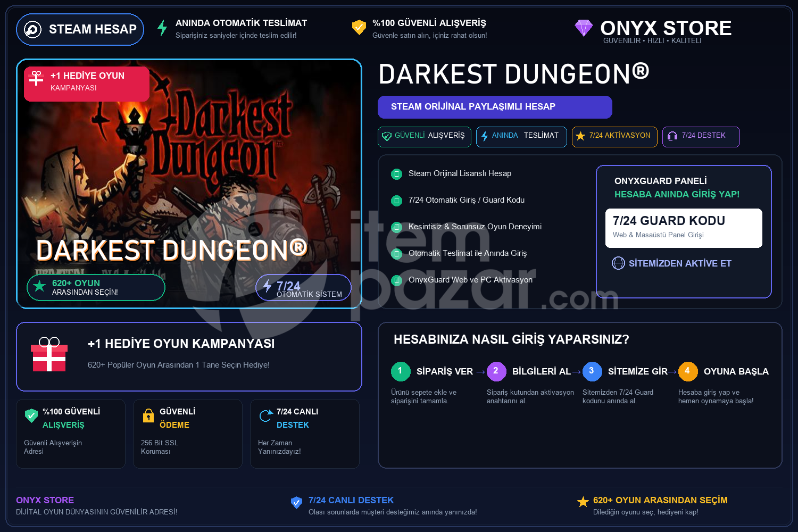798x532 pixels.
Task: Click the large red gift box icon
Action: point(49,354)
